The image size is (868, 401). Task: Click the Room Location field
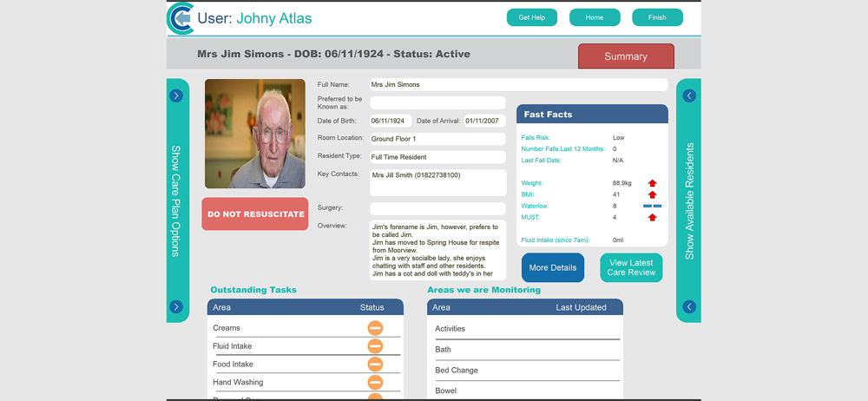tap(437, 139)
